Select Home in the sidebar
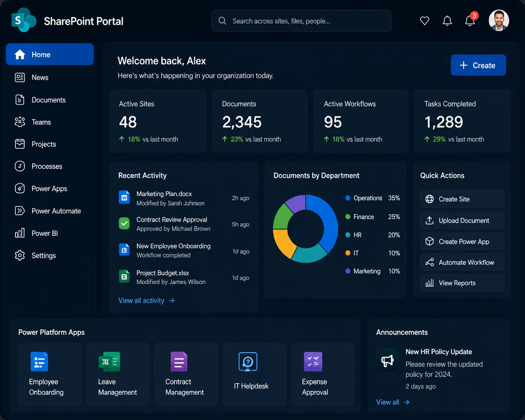The height and width of the screenshot is (420, 525). pyautogui.click(x=50, y=54)
